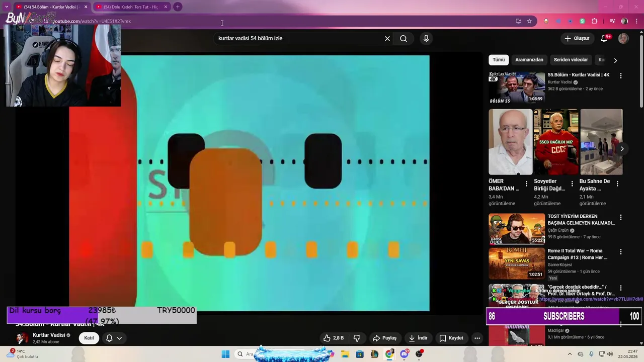Dislike the video with thumbs-down

click(x=357, y=338)
